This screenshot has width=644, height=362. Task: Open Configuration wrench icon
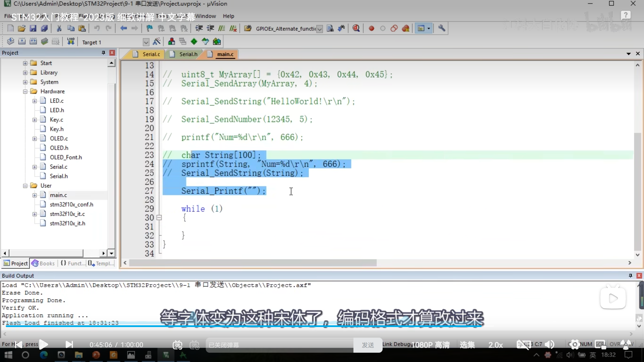click(441, 28)
